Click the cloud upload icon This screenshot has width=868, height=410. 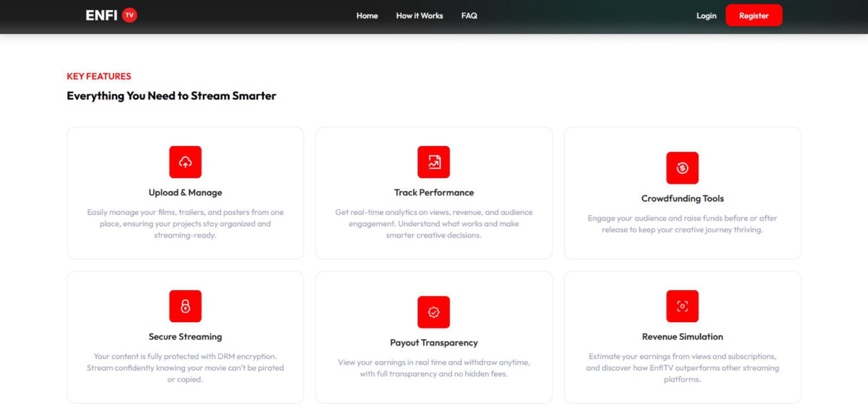[185, 162]
